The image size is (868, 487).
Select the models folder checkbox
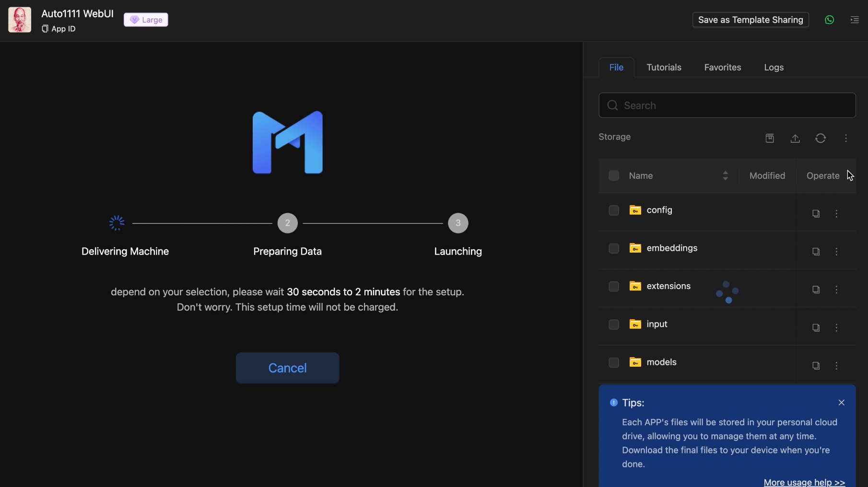614,362
